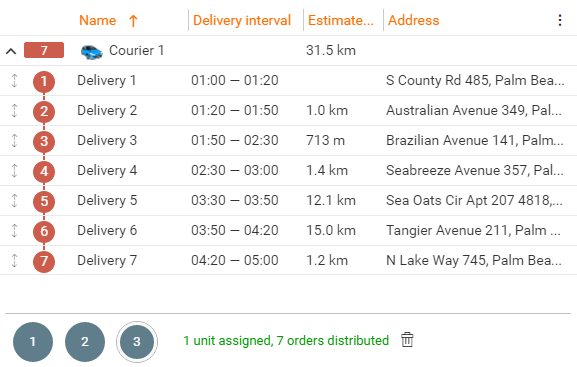
Task: Select the Delivery 3 row name
Action: point(107,140)
